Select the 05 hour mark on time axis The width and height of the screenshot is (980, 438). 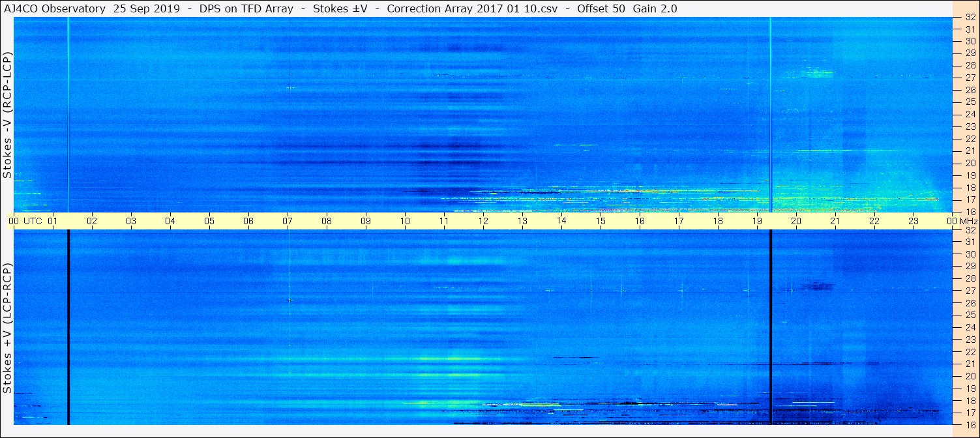pyautogui.click(x=209, y=221)
